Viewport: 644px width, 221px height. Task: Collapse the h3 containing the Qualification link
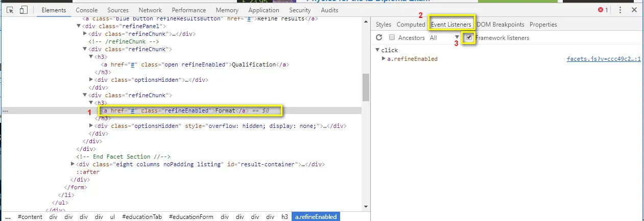click(x=91, y=57)
